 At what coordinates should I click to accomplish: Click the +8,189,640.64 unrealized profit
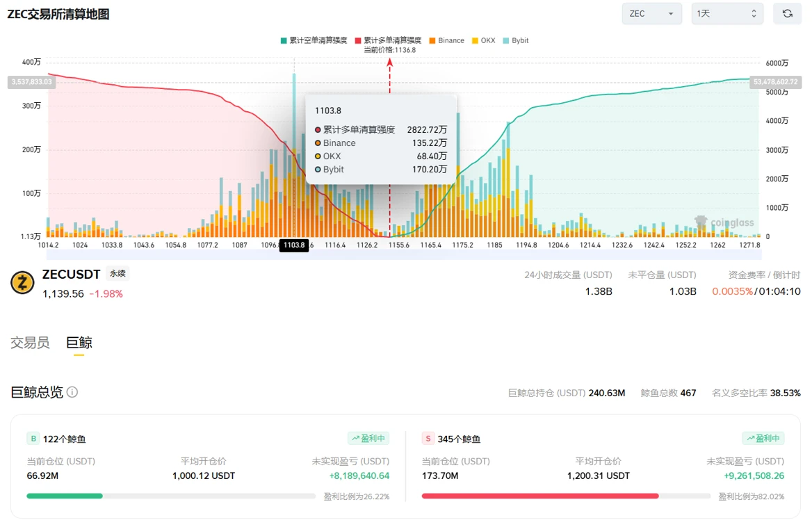[359, 476]
